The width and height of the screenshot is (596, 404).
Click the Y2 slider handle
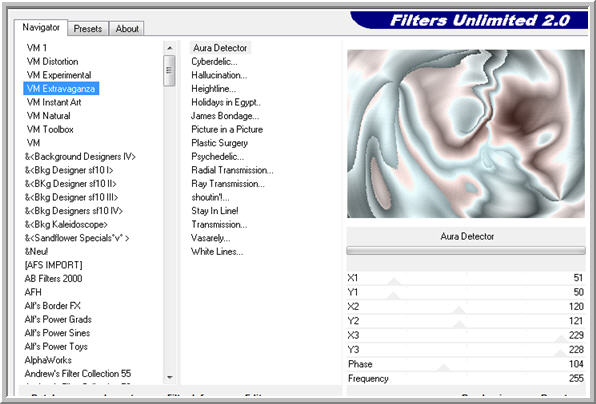click(460, 325)
